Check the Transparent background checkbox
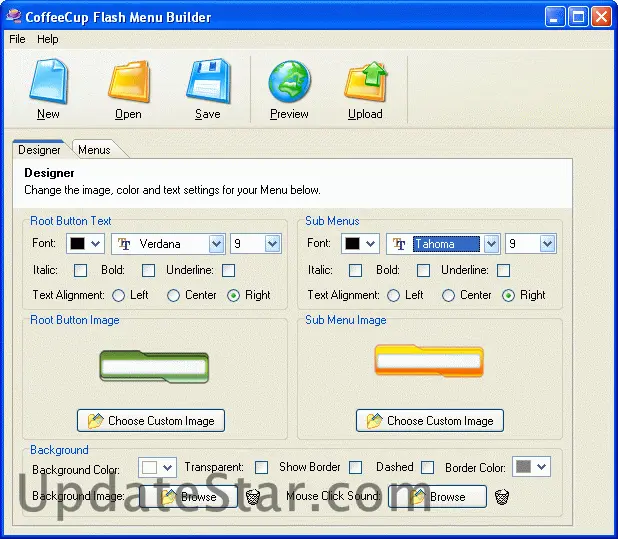 [x=261, y=468]
